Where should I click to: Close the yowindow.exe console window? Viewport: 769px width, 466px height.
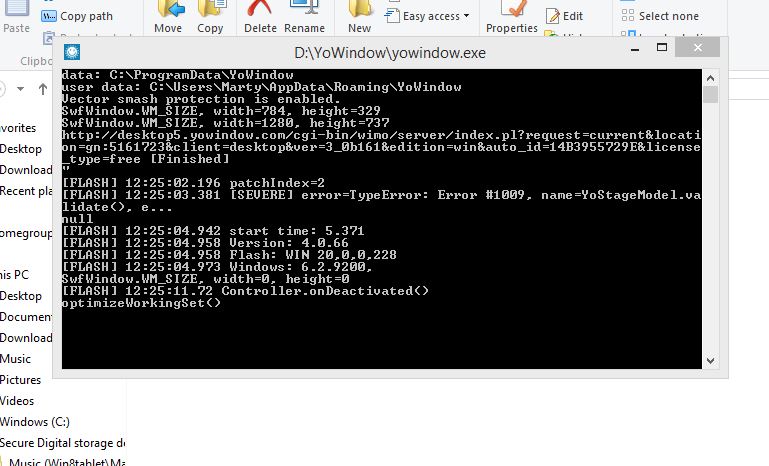tap(697, 48)
